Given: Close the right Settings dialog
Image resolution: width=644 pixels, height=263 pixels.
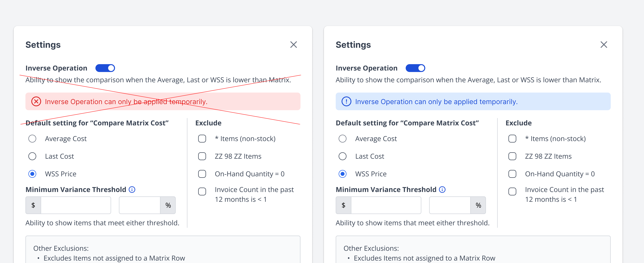Looking at the screenshot, I should (x=604, y=45).
